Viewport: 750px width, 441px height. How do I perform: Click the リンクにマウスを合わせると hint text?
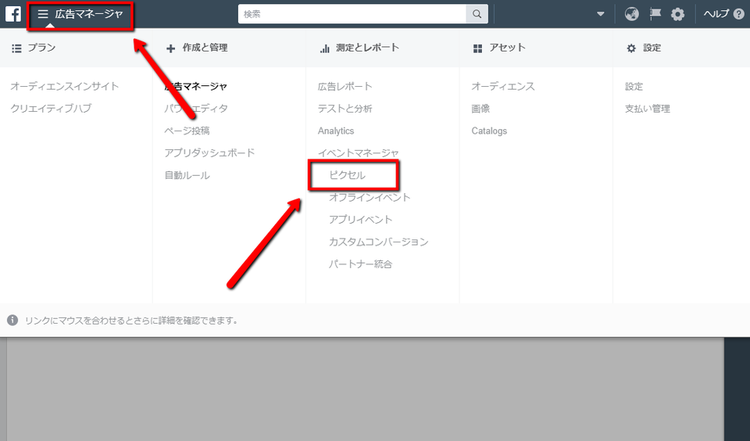(x=132, y=320)
